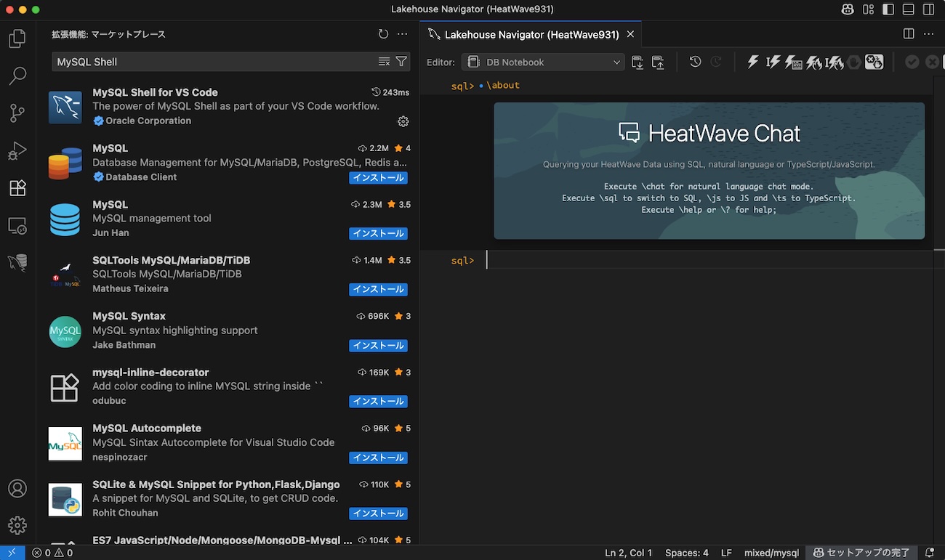Open MySQL Shell dolphin view in activity bar
Viewport: 945px width, 560px height.
click(17, 262)
